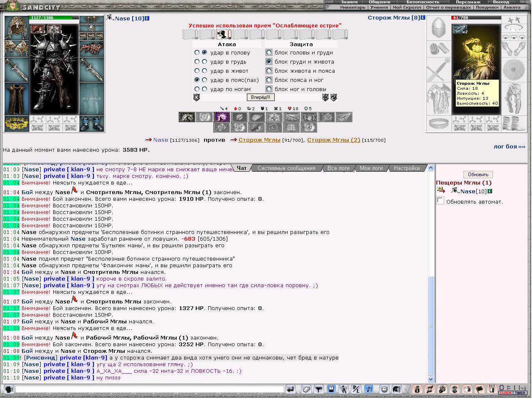Click the EXIT door icon
The width and height of the screenshot is (532, 399).
(x=492, y=389)
